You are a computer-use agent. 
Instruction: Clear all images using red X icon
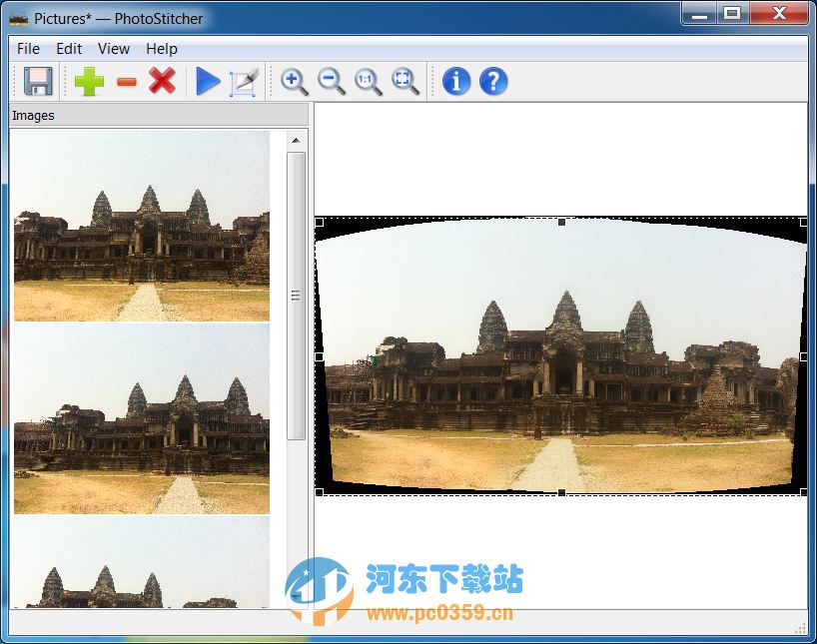[163, 83]
